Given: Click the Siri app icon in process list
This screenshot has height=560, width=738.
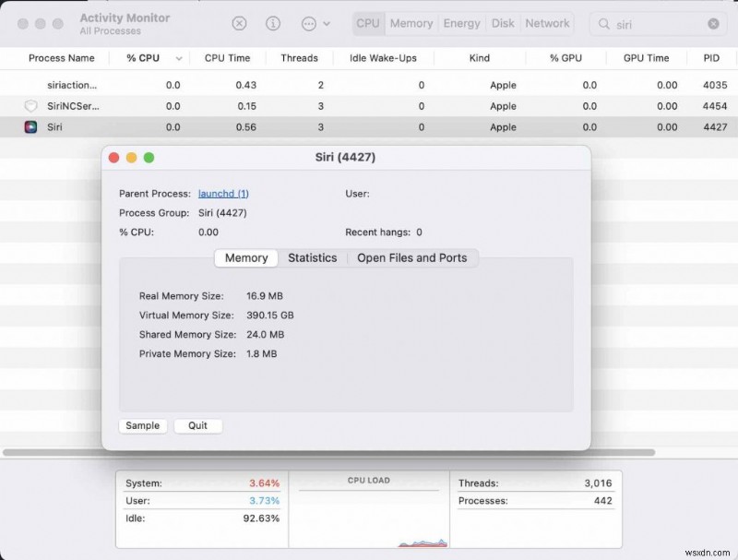Looking at the screenshot, I should coord(30,127).
